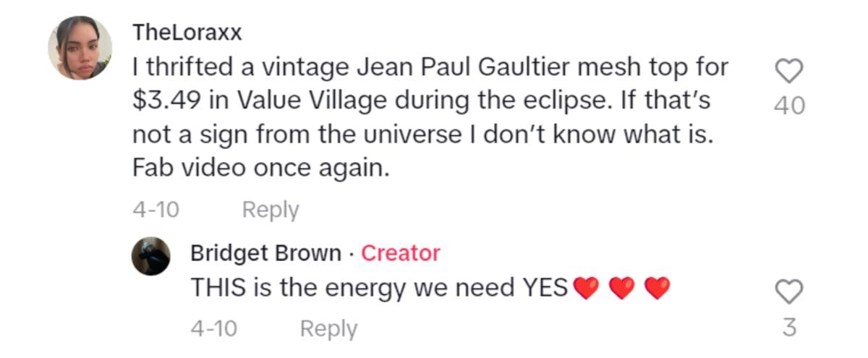Screen dimensions: 868x358
Task: Like TheLoraxx's comment with the heart icon
Action: [x=789, y=71]
